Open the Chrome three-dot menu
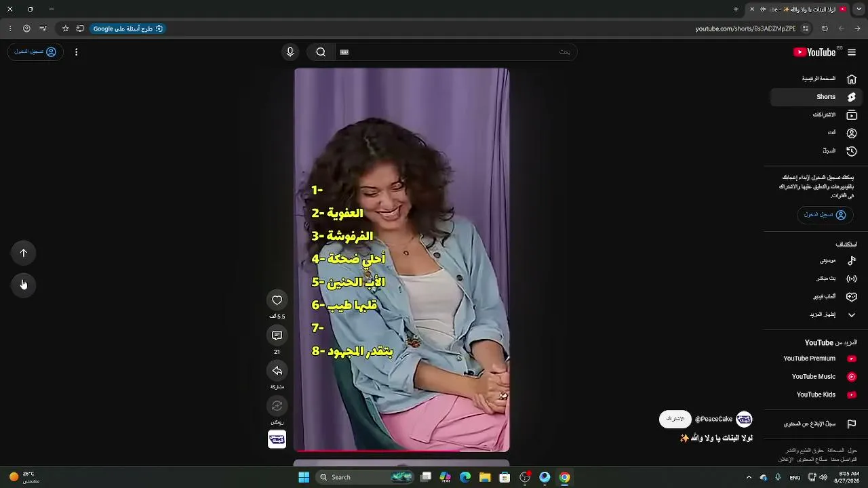This screenshot has height=488, width=868. (9, 28)
